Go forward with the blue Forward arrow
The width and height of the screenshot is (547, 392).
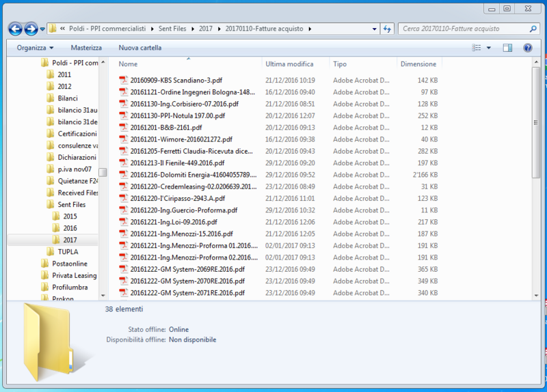pyautogui.click(x=31, y=29)
